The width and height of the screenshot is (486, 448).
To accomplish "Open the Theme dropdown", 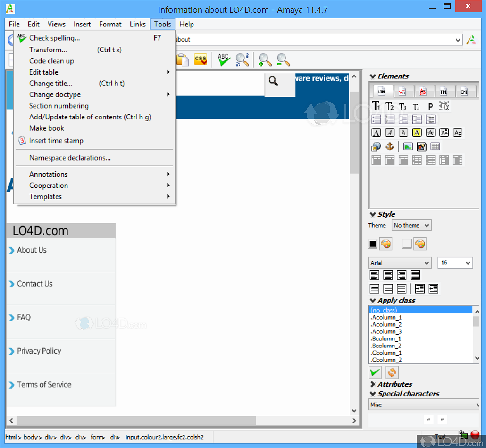I will (x=412, y=226).
